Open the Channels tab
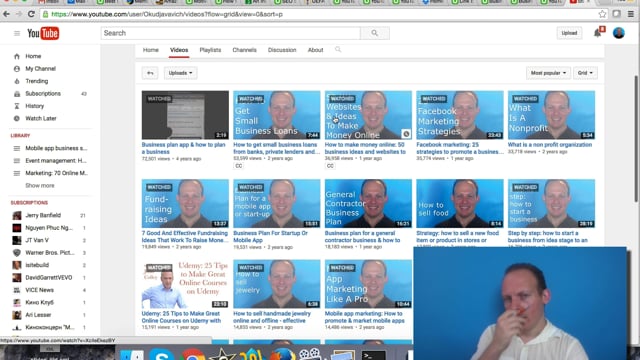This screenshot has width=640, height=360. click(244, 50)
